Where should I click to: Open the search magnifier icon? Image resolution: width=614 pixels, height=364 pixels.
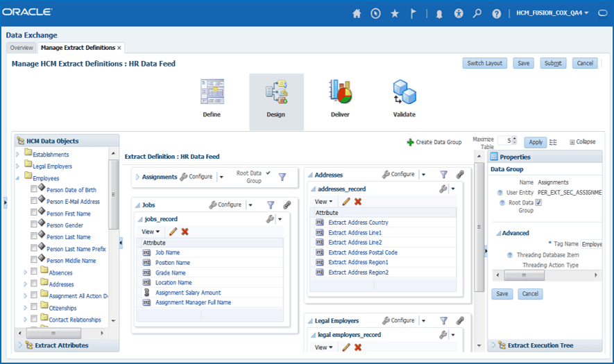click(x=477, y=14)
